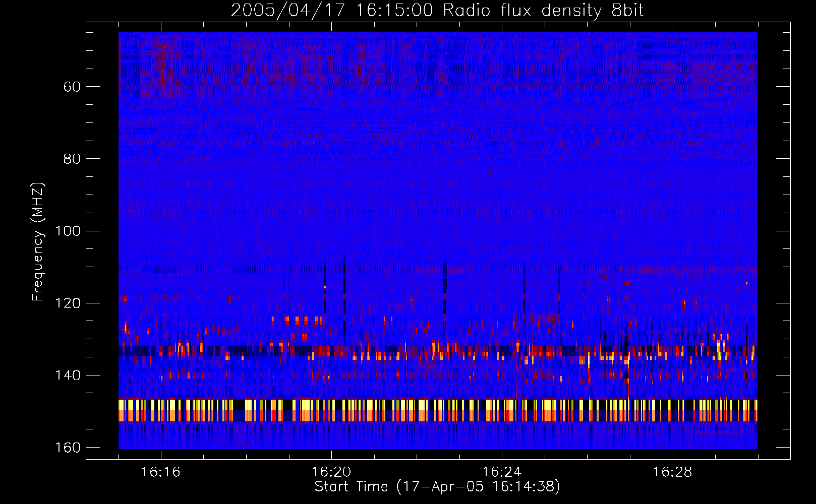Screen dimensions: 816x504
Task: Click the plot title '2005/04/17 16:15:00 Radio flux density 8bit'
Action: pos(437,11)
